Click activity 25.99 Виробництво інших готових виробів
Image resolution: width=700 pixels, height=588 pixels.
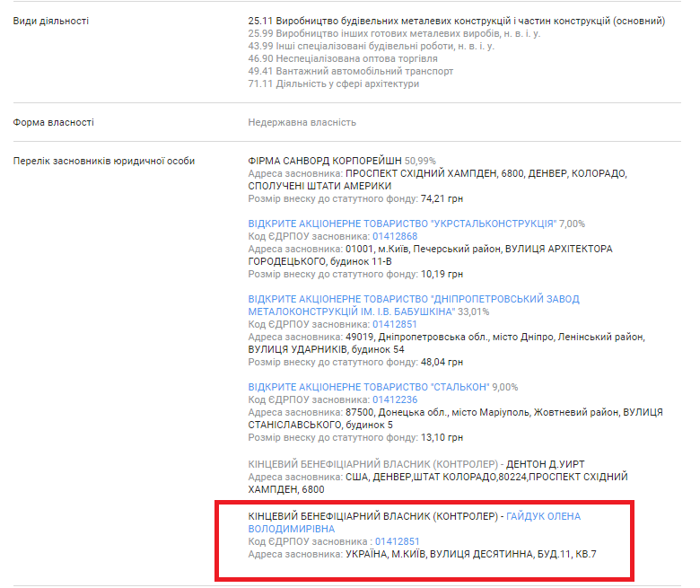tap(394, 33)
